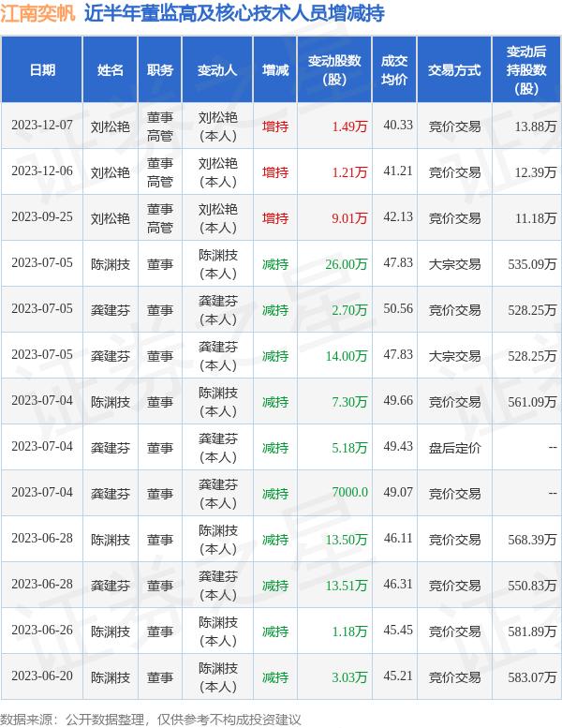This screenshot has height=728, width=562.
Task: Click the 3.03万 share change value
Action: click(x=349, y=677)
